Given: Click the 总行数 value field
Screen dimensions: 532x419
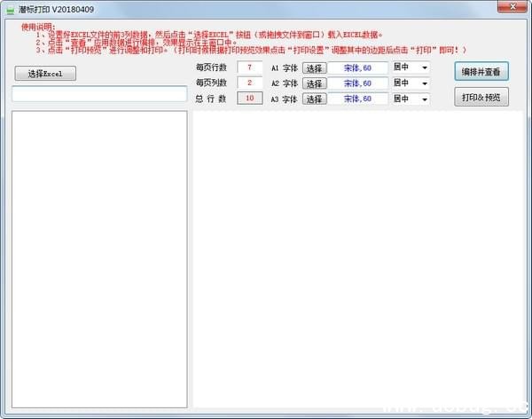Looking at the screenshot, I should [250, 99].
